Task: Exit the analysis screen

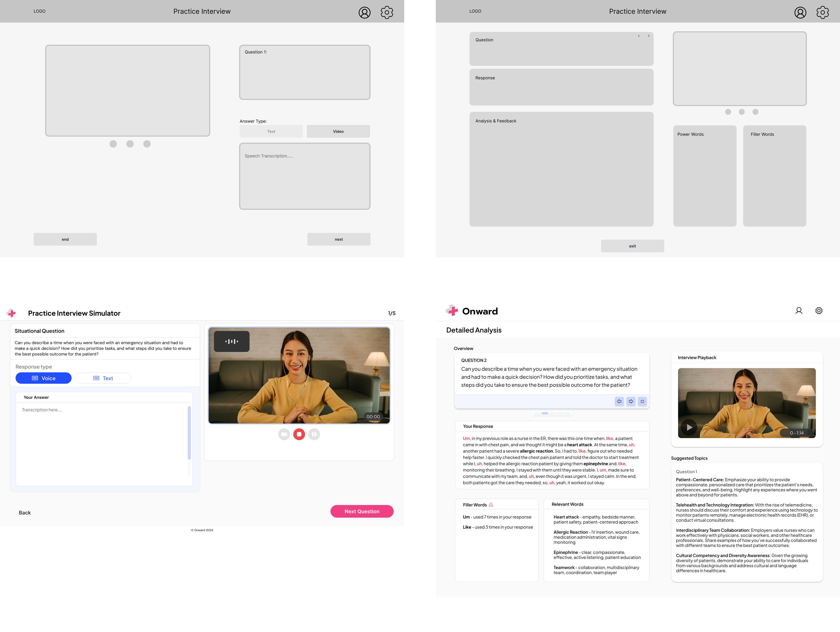Action: (632, 246)
